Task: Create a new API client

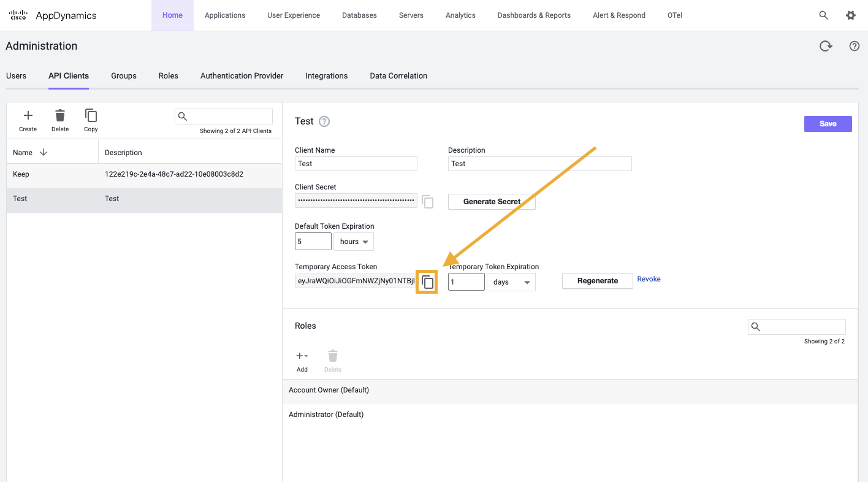Action: (28, 120)
